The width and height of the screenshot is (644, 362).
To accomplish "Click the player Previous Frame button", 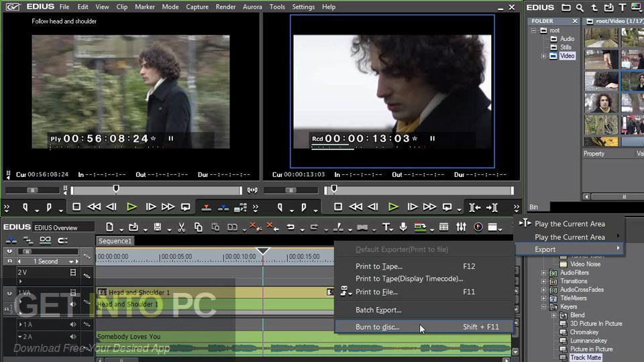I will [x=111, y=207].
